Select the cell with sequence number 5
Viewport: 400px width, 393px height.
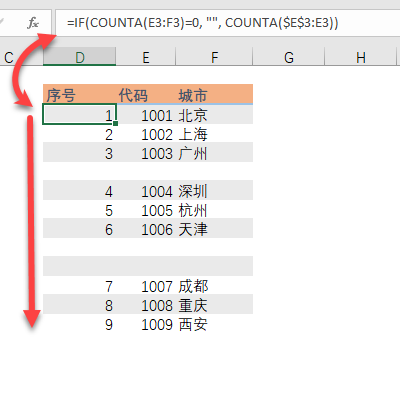pos(79,210)
